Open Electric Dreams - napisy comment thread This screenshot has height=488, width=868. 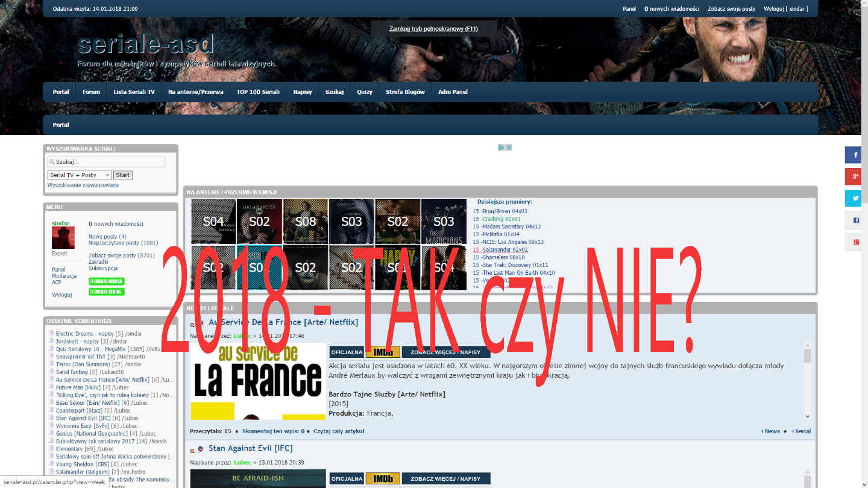coord(85,334)
